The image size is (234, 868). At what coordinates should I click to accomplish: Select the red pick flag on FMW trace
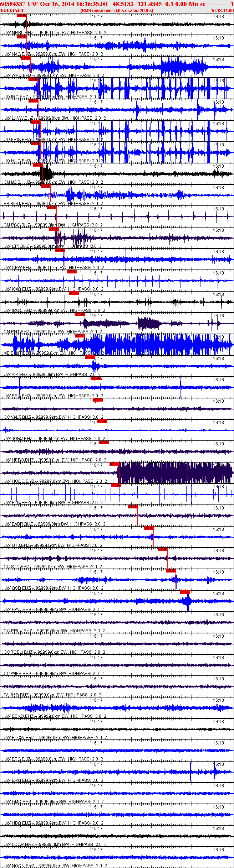click(x=185, y=592)
